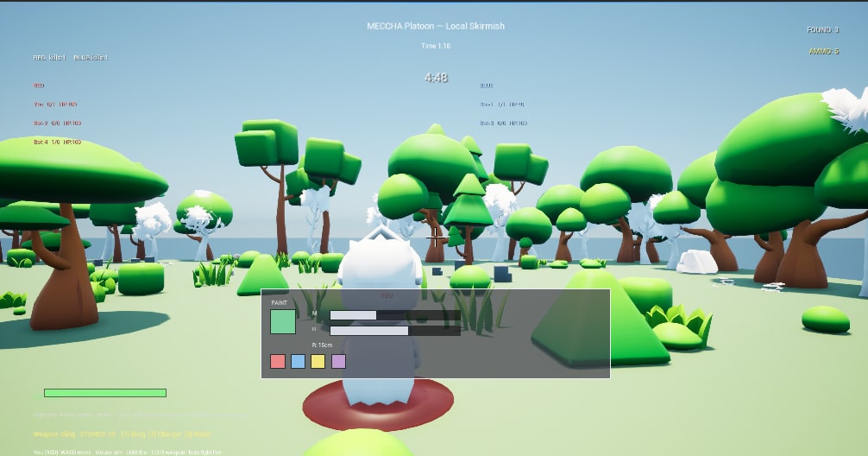Click the Weapon: Sling status line
868x456 pixels.
tap(122, 434)
